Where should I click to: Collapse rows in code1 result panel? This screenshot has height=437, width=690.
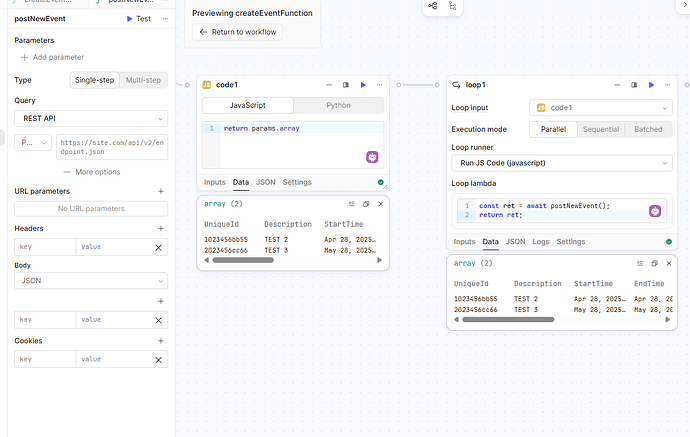[352, 204]
